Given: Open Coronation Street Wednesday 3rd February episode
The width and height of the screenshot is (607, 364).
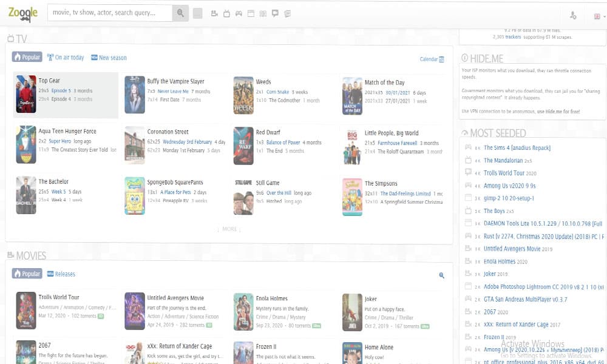Looking at the screenshot, I should (188, 142).
